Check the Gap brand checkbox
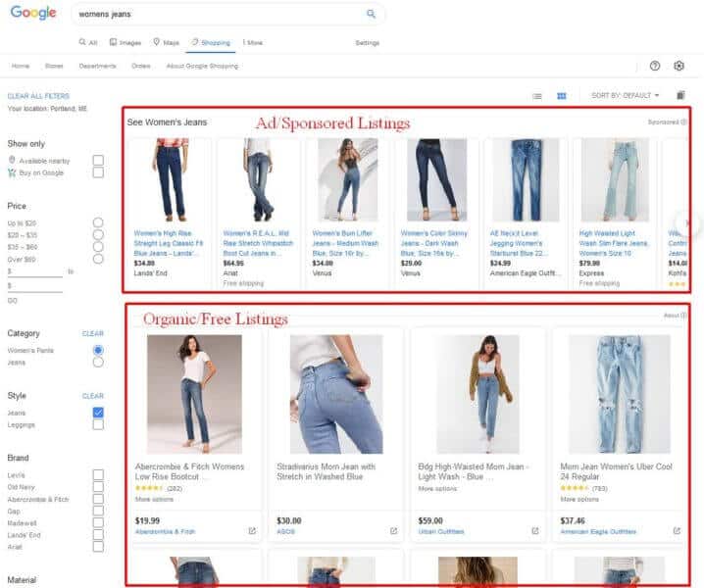The image size is (704, 588). (98, 511)
